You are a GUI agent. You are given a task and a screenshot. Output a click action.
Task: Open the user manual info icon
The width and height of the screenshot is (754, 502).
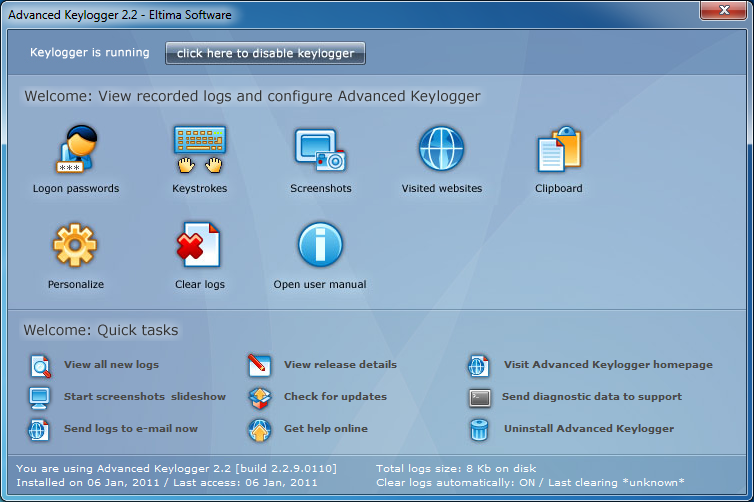click(320, 244)
